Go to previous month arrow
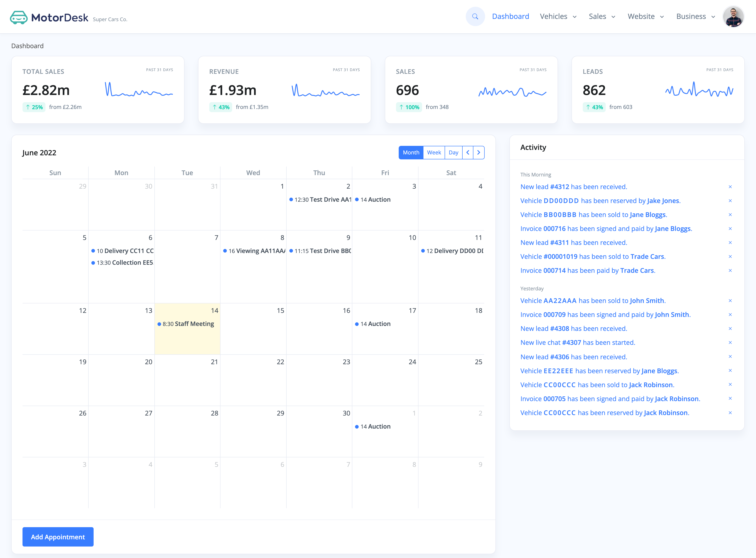The width and height of the screenshot is (756, 558). (x=468, y=153)
